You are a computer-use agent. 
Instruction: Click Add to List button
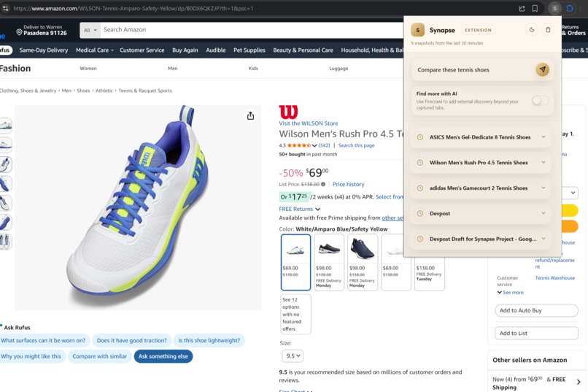(x=536, y=333)
